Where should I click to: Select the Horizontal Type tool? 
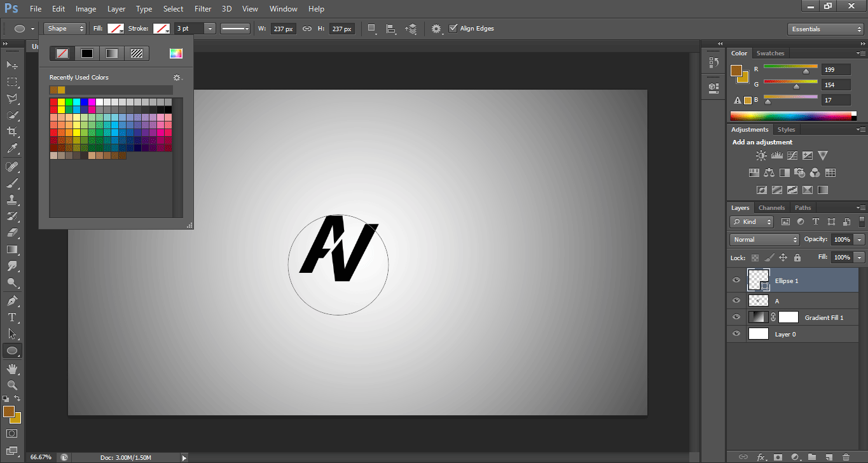[12, 317]
